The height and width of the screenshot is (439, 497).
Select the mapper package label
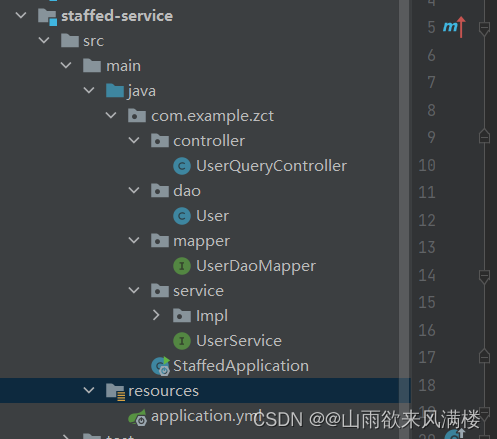pos(202,241)
